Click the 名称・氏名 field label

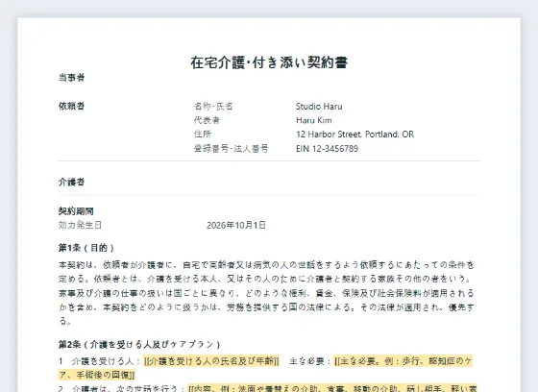213,107
